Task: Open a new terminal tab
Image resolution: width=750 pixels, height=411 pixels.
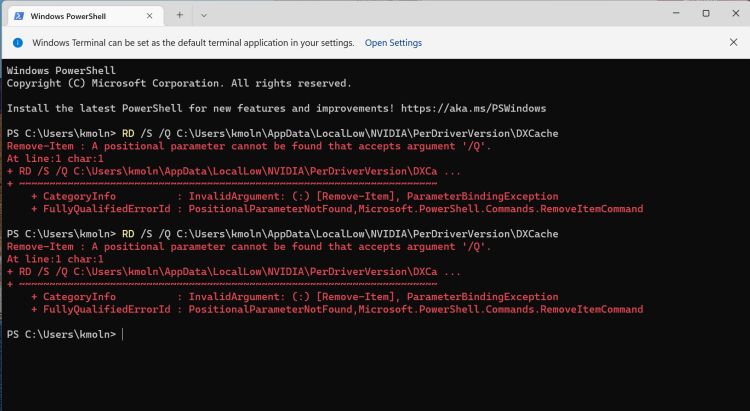Action: coord(179,15)
